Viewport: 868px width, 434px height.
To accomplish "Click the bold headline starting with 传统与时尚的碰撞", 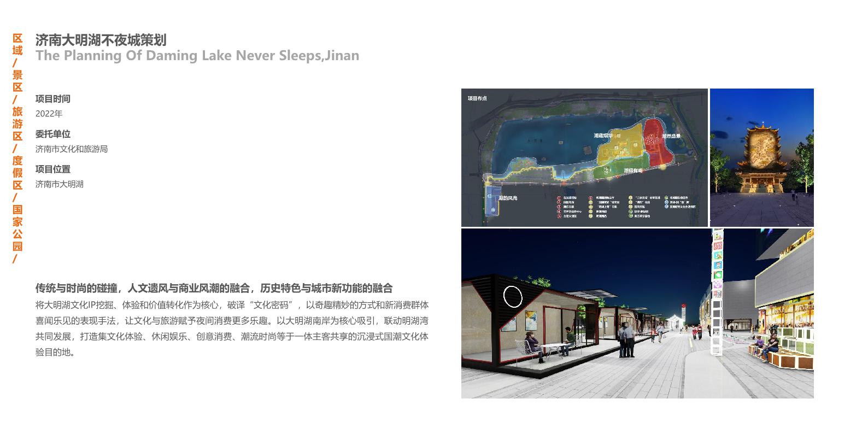I will pyautogui.click(x=214, y=288).
